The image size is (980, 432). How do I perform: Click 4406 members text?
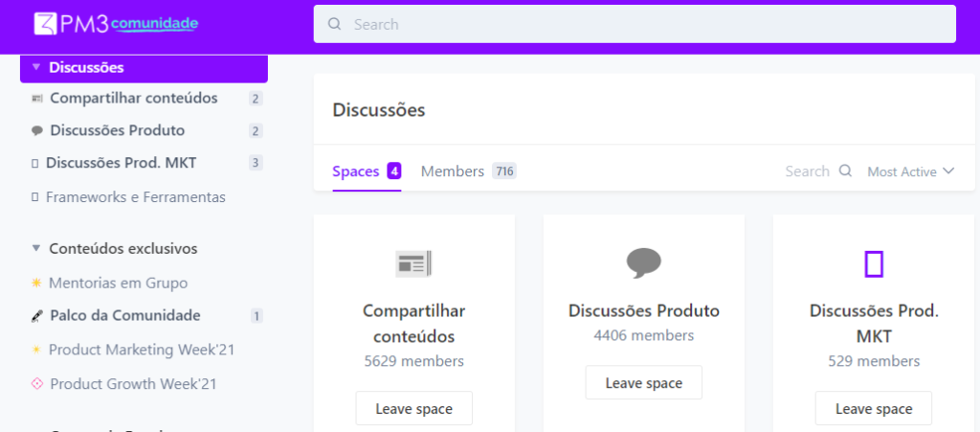[644, 335]
